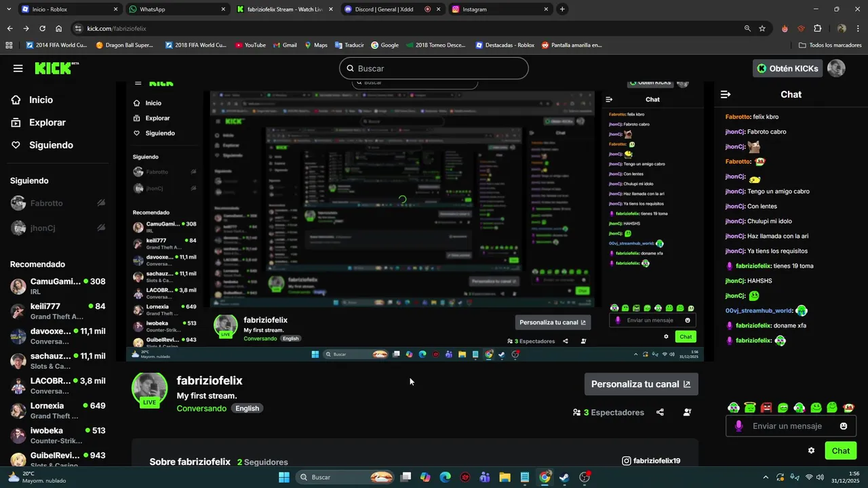Open recommended channel keili777
Viewport: 868px width, 488px height.
tap(58, 311)
